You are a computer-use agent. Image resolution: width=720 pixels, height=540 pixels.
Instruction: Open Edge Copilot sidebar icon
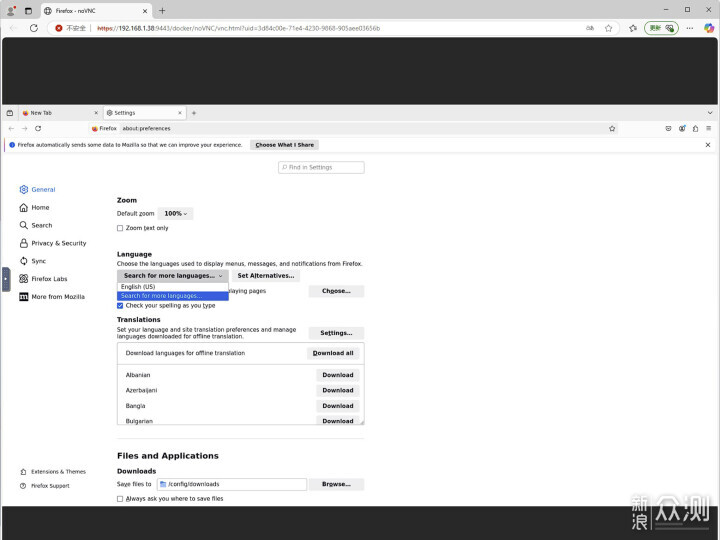click(709, 28)
